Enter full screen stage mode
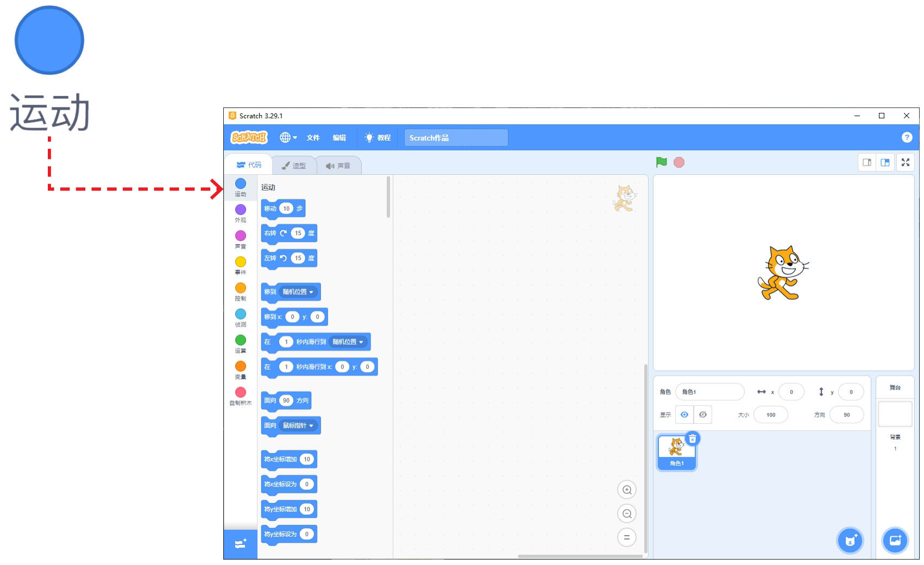 [x=906, y=162]
